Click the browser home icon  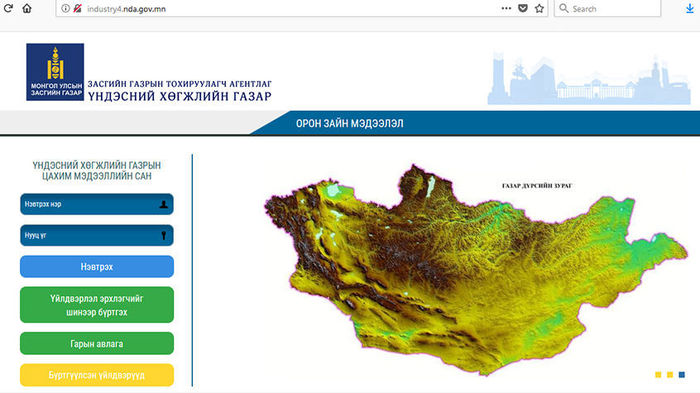click(27, 8)
